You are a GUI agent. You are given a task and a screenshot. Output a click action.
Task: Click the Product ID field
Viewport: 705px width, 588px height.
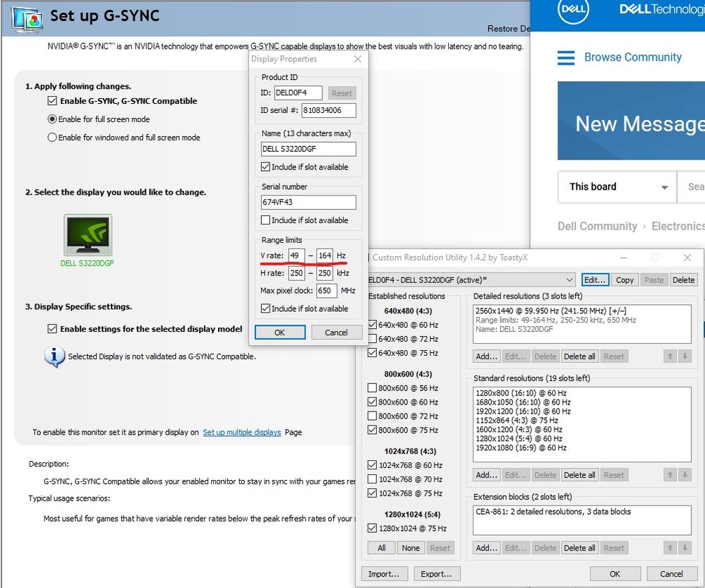pyautogui.click(x=298, y=92)
